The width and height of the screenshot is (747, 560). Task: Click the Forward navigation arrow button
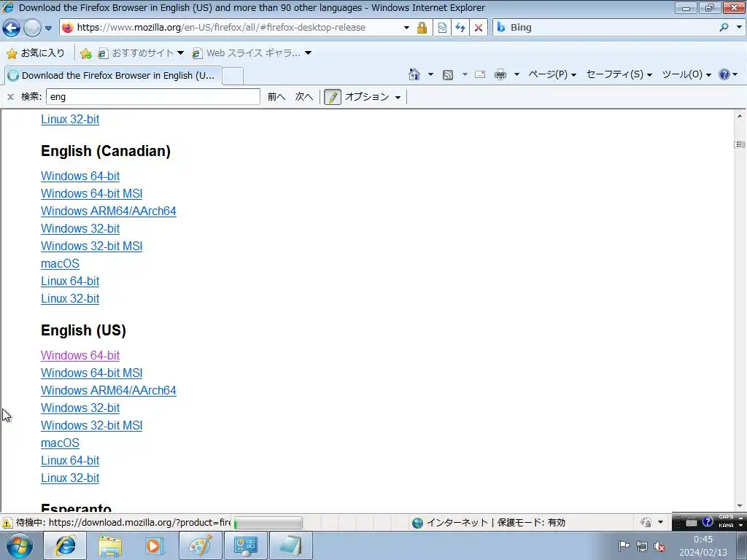[x=32, y=28]
